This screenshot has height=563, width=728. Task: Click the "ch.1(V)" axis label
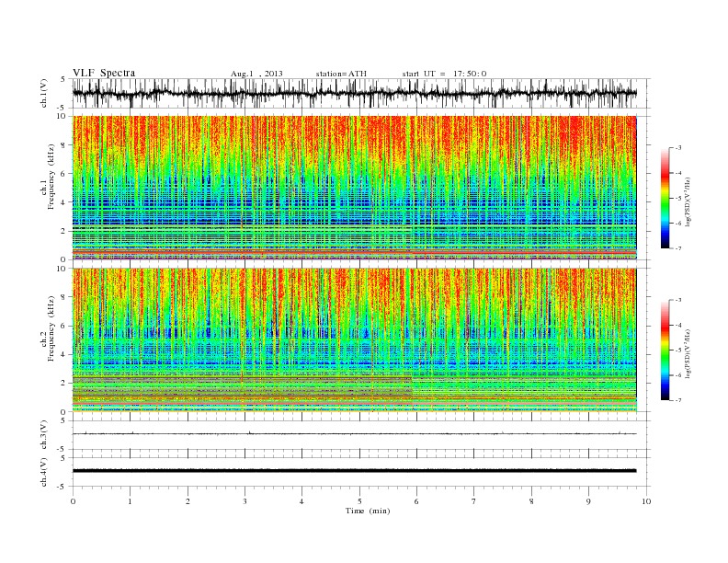click(44, 94)
